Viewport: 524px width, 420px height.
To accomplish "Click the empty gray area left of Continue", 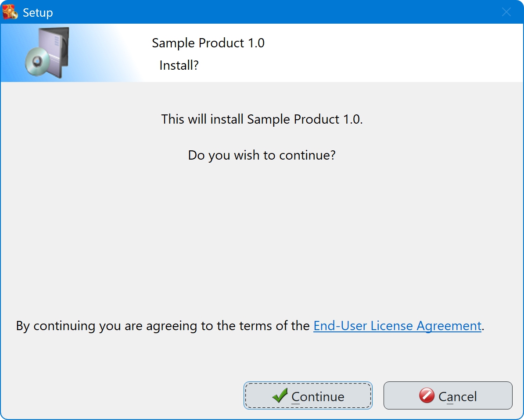I will pyautogui.click(x=123, y=395).
